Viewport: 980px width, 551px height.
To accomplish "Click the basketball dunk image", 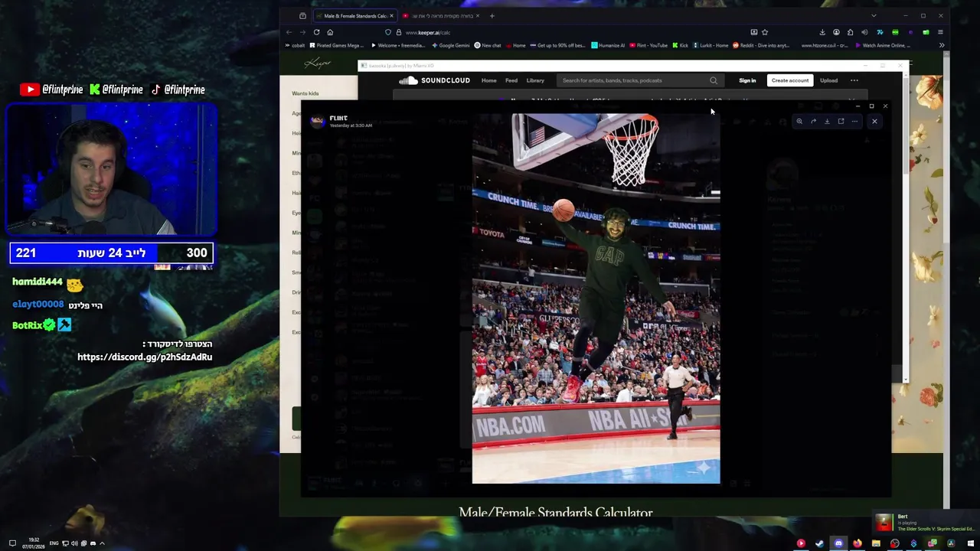I will pos(596,298).
